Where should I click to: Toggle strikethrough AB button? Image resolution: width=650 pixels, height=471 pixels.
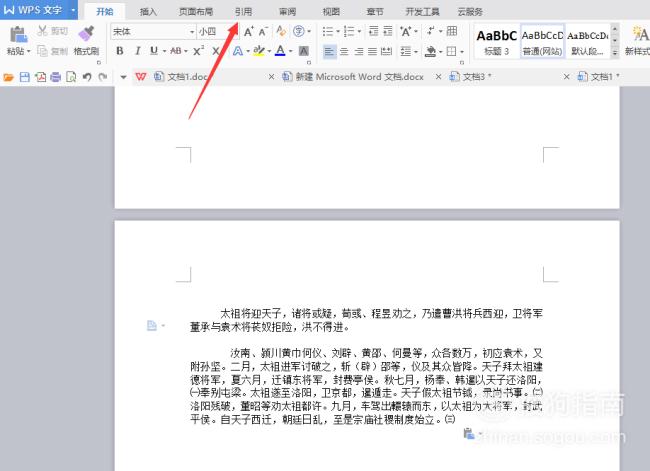(x=176, y=51)
